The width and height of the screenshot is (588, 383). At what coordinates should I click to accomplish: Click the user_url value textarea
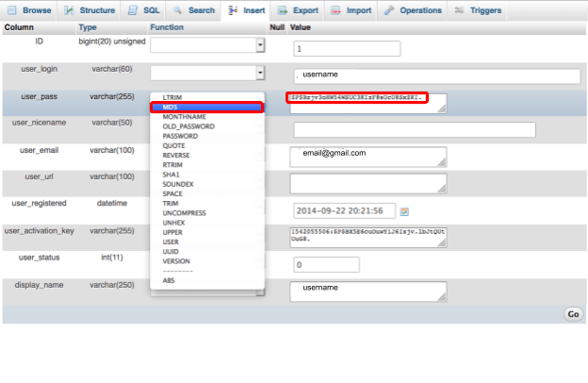pyautogui.click(x=368, y=183)
